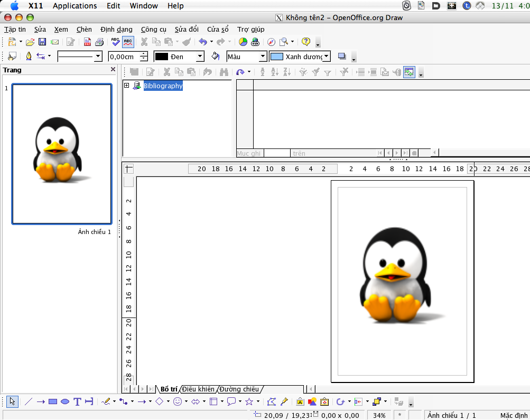This screenshot has height=420, width=530.
Task: Open the Tập tin menu
Action: click(x=15, y=30)
